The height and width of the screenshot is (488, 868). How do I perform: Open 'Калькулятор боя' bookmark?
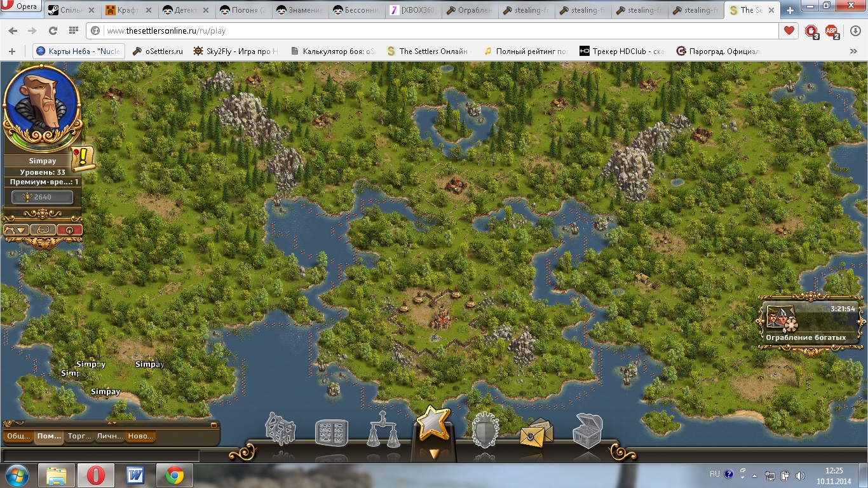tap(333, 51)
